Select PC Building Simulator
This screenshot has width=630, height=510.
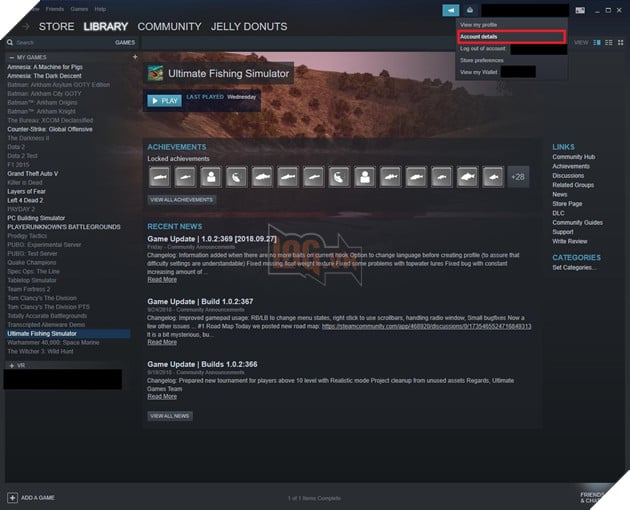pyautogui.click(x=36, y=218)
